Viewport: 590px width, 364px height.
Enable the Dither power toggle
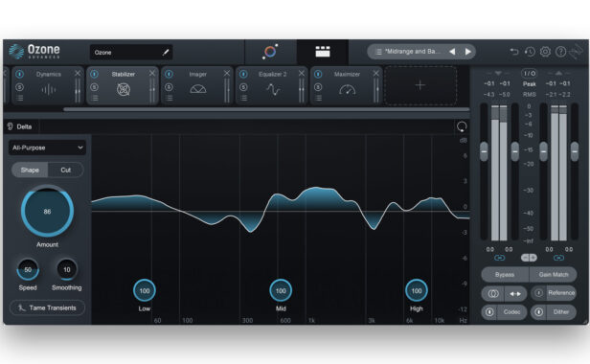(x=539, y=312)
